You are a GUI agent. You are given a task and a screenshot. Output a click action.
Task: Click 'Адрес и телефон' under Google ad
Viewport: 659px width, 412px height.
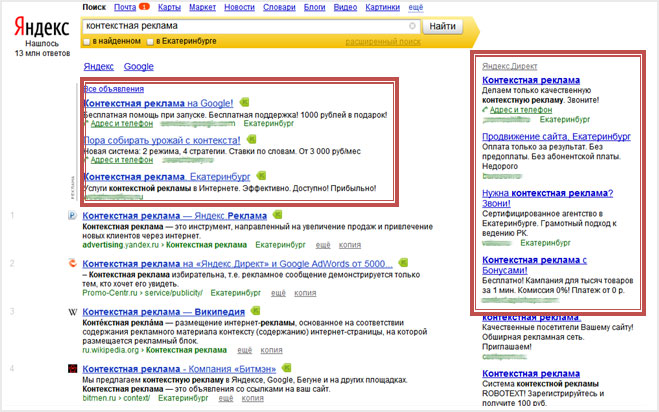[x=122, y=124]
